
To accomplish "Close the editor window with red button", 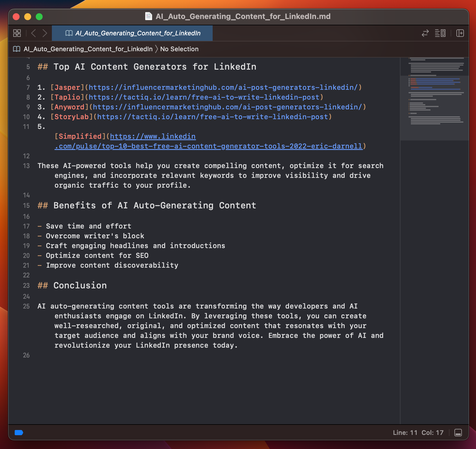I will click(x=16, y=17).
